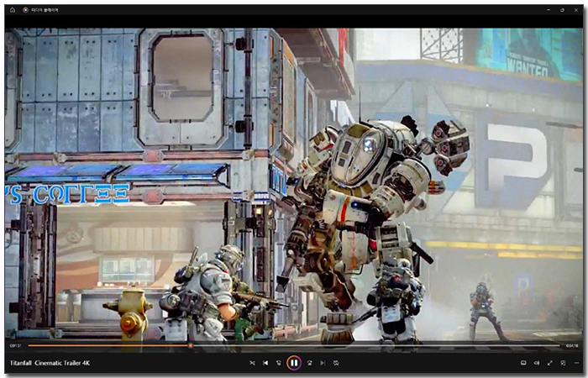Switch to full screen

tap(549, 363)
